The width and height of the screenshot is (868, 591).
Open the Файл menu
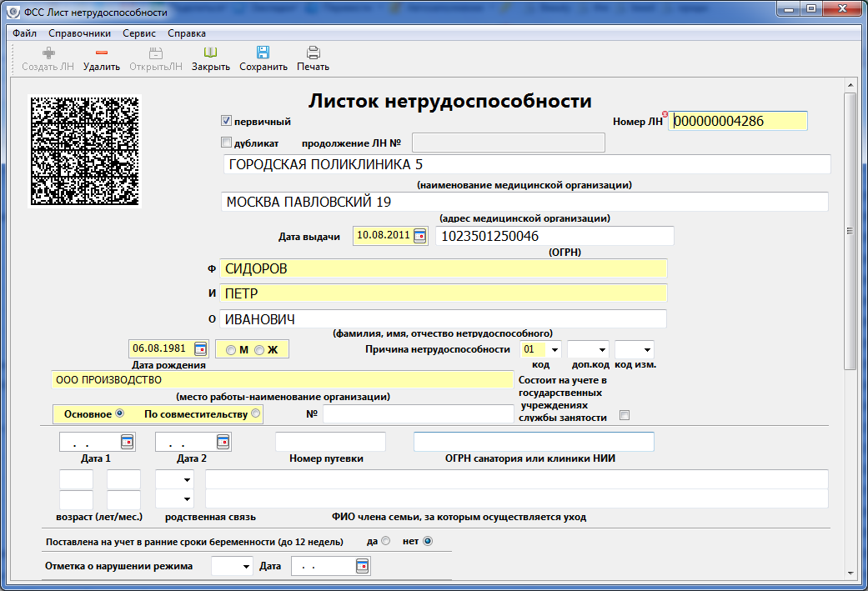click(24, 33)
